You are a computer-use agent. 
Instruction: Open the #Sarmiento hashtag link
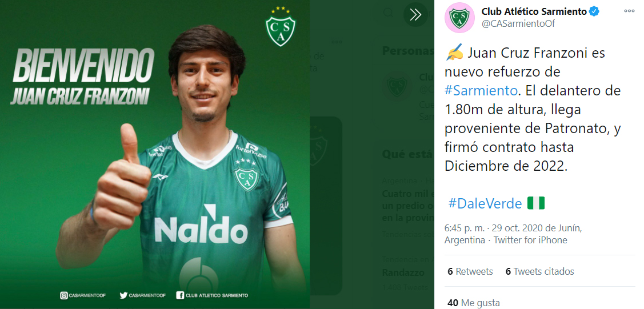[x=481, y=90]
